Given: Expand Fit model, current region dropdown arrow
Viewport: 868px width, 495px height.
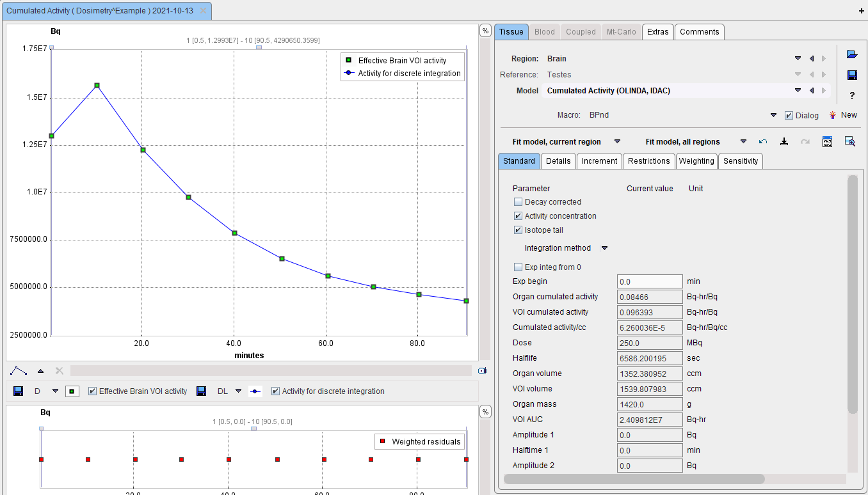Looking at the screenshot, I should pos(618,142).
